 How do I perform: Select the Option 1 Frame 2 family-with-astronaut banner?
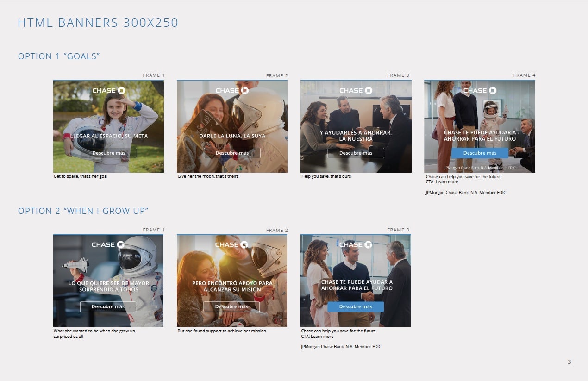232,126
